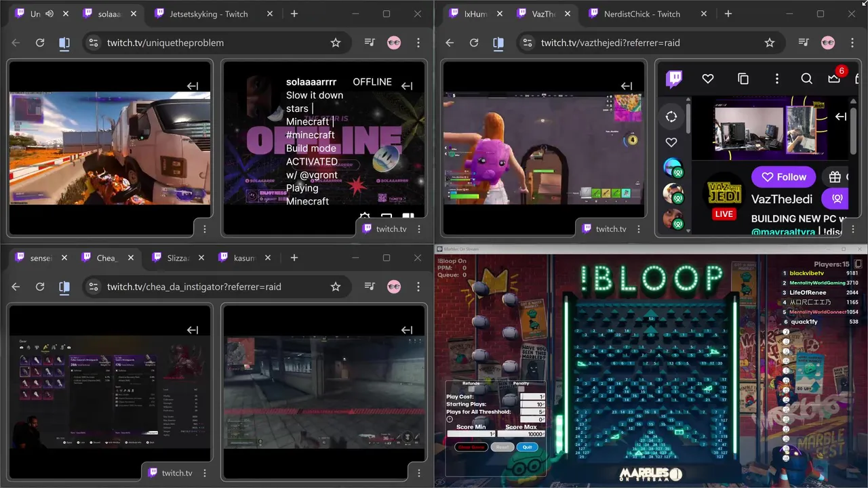Click the Browse copy-pages icon in Twitch top bar
The width and height of the screenshot is (868, 488).
pyautogui.click(x=743, y=79)
